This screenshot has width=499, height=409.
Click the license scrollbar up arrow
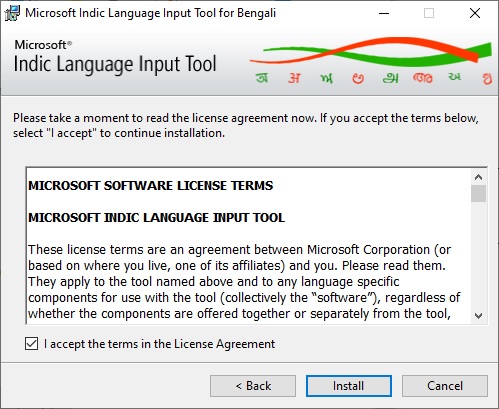479,177
